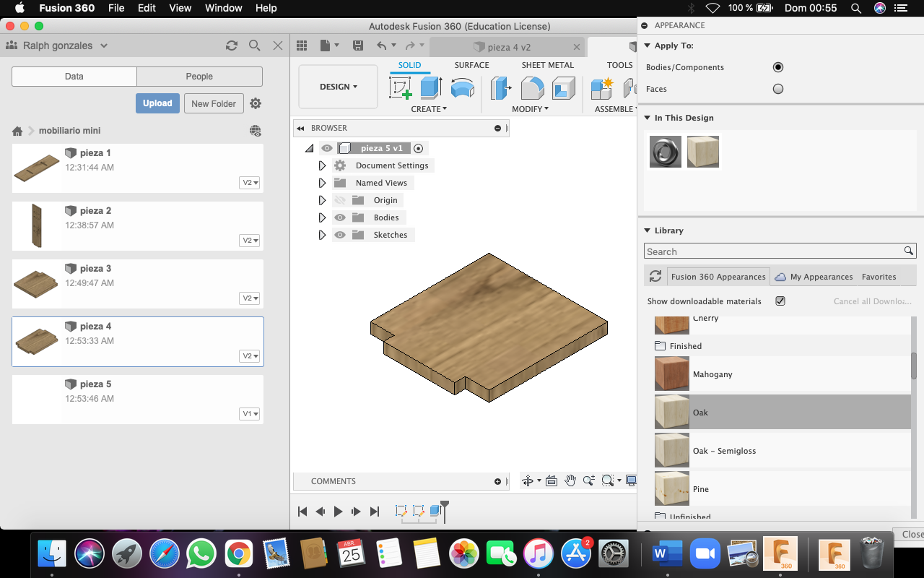Select the Fillet tool in Modify
Image resolution: width=924 pixels, height=578 pixels.
tap(532, 88)
